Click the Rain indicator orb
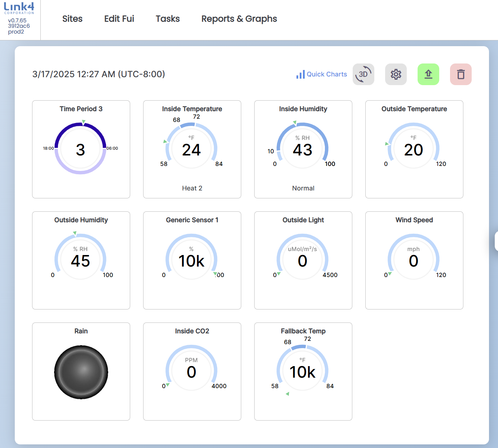498x448 pixels. [81, 372]
